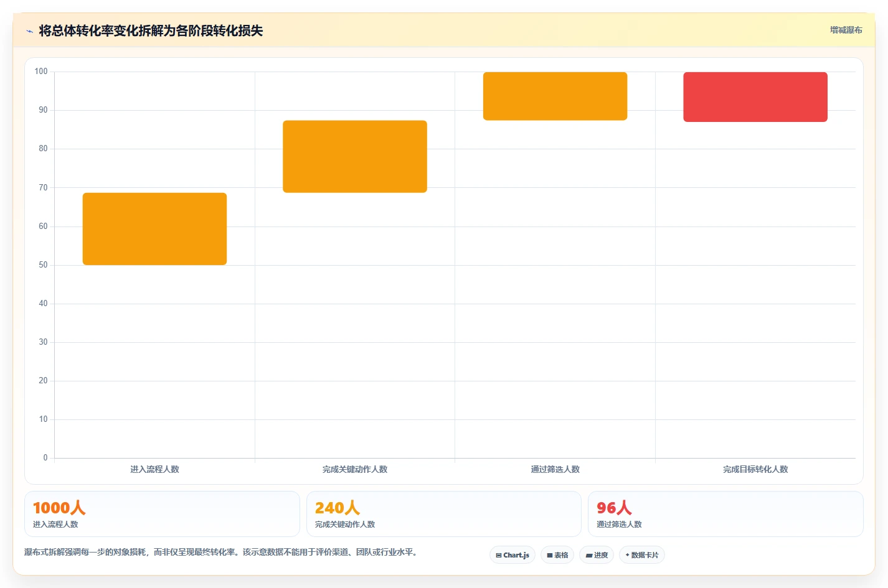The width and height of the screenshot is (888, 588).
Task: Click the orange bar for 完成关键动作人数
Action: click(x=355, y=157)
